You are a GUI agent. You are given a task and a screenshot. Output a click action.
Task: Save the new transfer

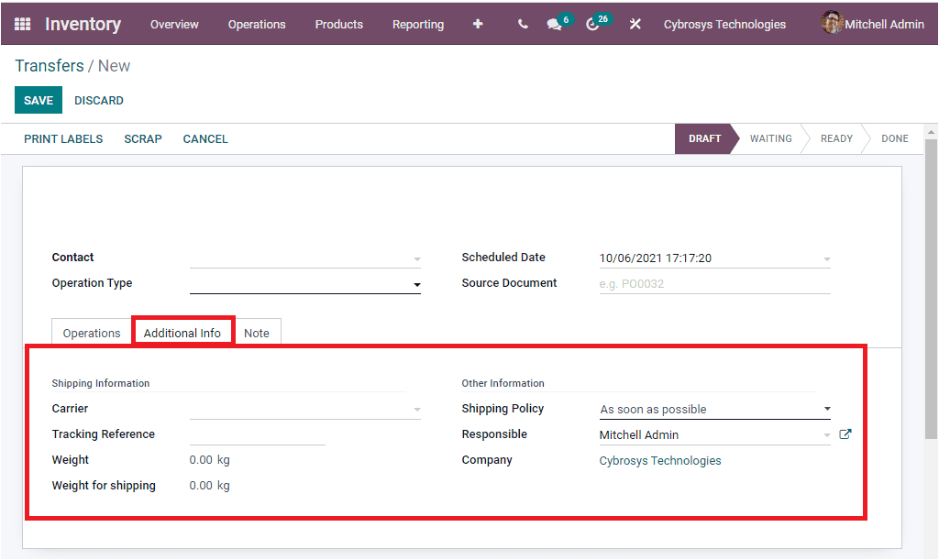click(38, 100)
